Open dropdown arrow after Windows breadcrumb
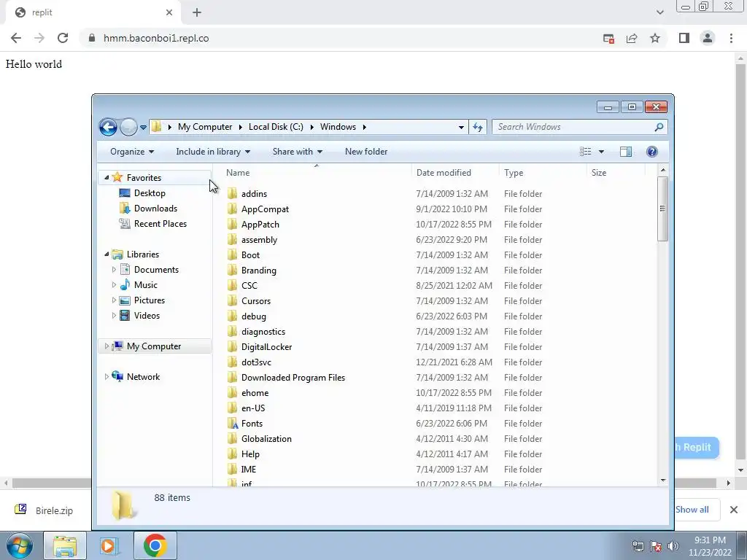The height and width of the screenshot is (560, 747). [x=365, y=127]
